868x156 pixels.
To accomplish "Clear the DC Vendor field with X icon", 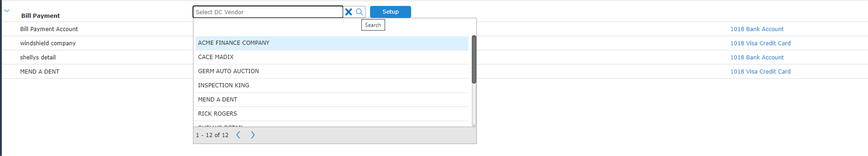I will [348, 12].
